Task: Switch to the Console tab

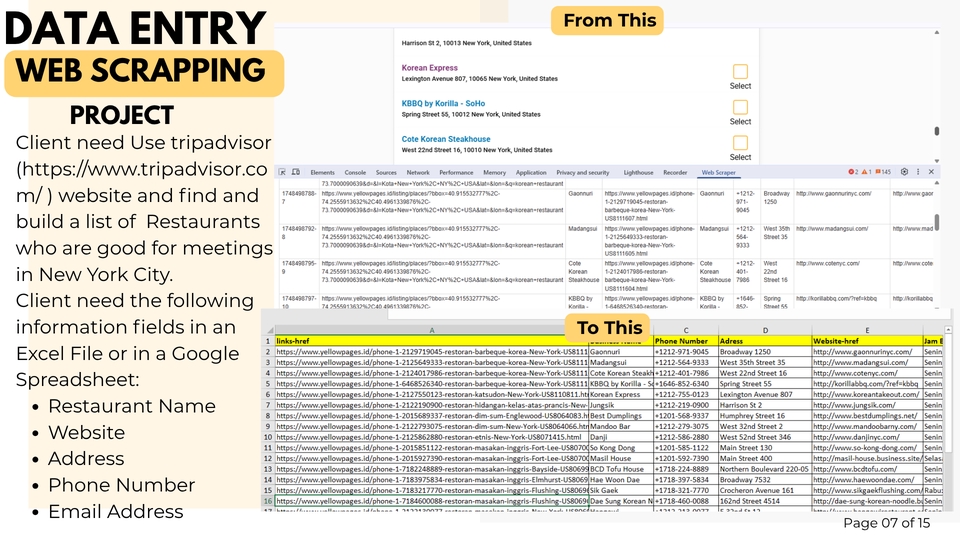Action: pyautogui.click(x=355, y=173)
